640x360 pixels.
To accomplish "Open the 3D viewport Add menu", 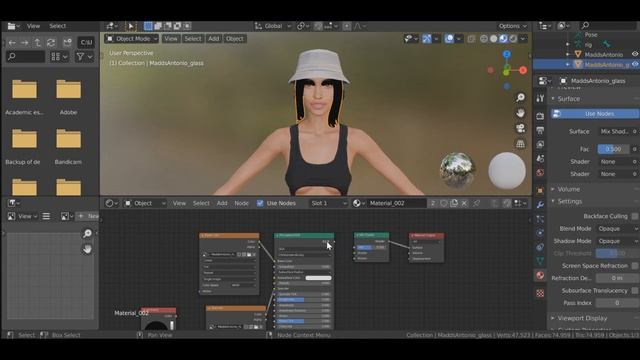I will pyautogui.click(x=213, y=39).
